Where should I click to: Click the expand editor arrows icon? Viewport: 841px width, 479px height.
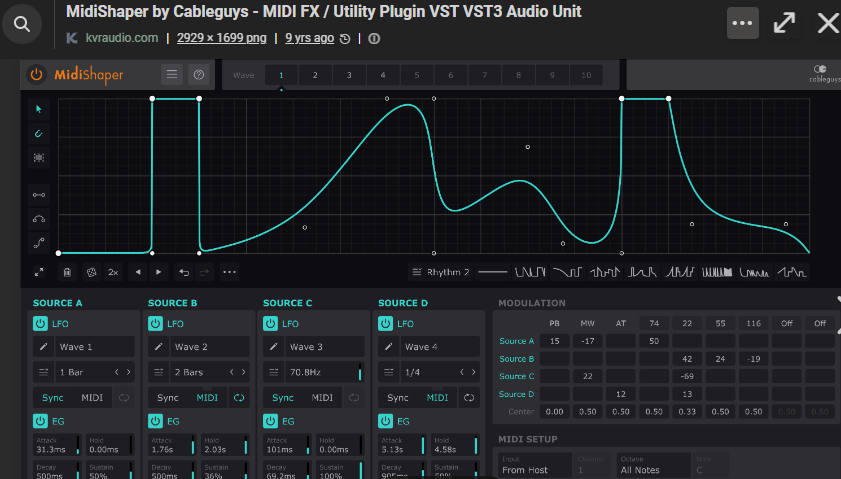click(39, 272)
